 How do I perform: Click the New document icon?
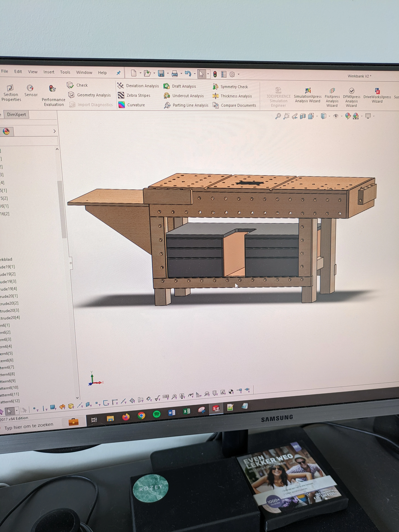pyautogui.click(x=134, y=73)
